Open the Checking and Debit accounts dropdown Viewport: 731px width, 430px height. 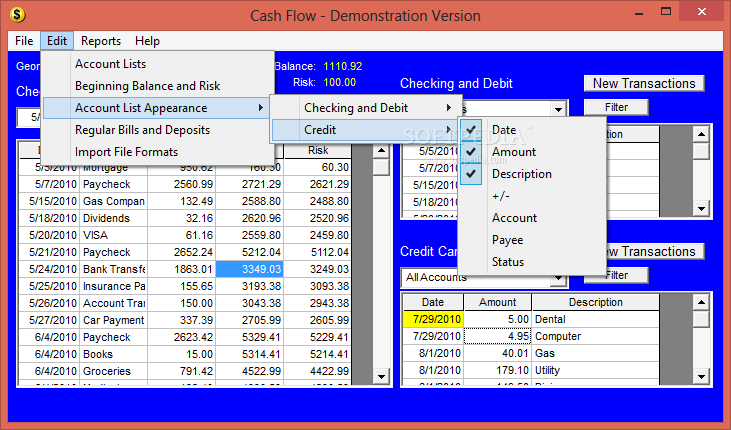[558, 110]
